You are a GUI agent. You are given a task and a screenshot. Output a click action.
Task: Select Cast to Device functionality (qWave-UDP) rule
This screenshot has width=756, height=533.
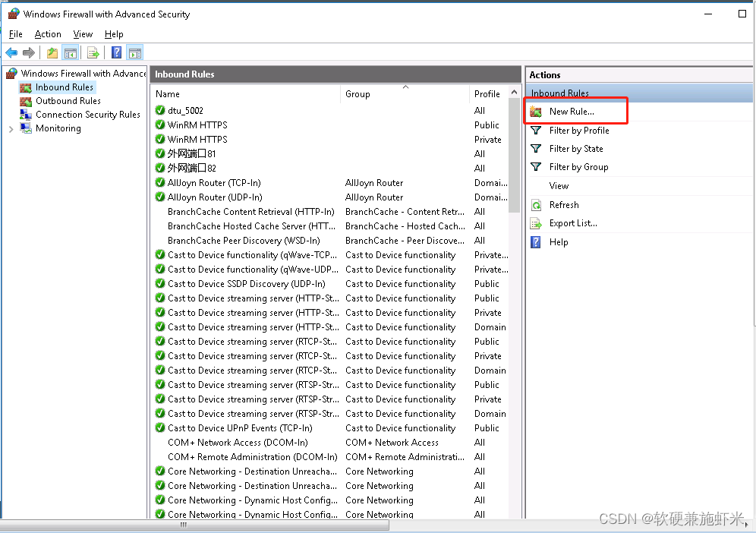coord(329,270)
